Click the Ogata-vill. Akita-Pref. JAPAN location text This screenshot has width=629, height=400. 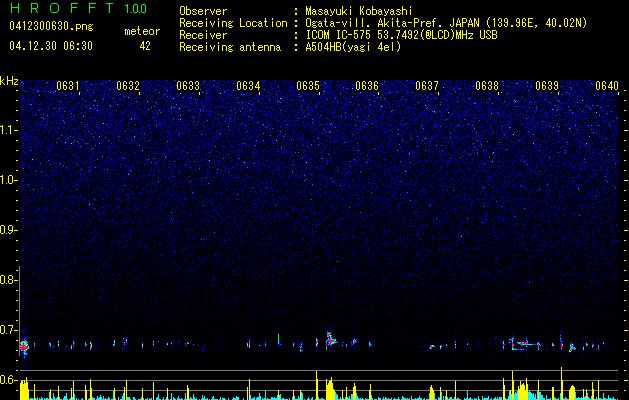pyautogui.click(x=446, y=23)
